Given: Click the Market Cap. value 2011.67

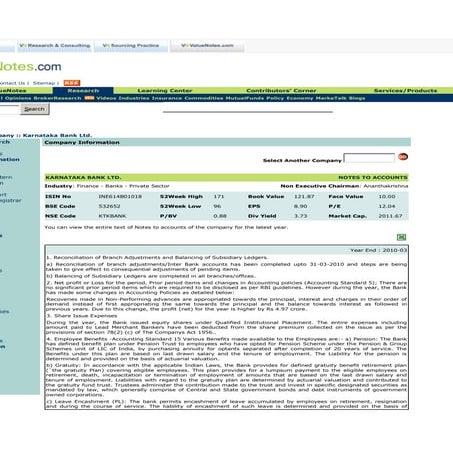Looking at the screenshot, I should click(390, 216).
